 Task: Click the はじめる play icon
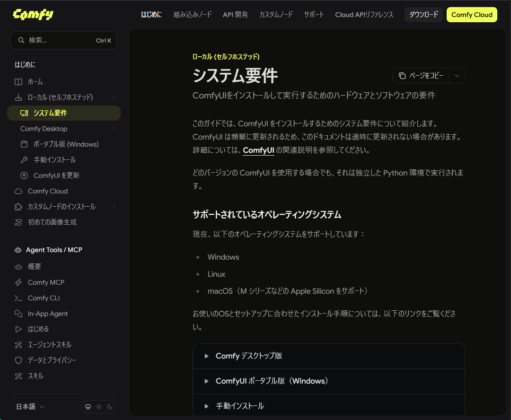tap(18, 329)
